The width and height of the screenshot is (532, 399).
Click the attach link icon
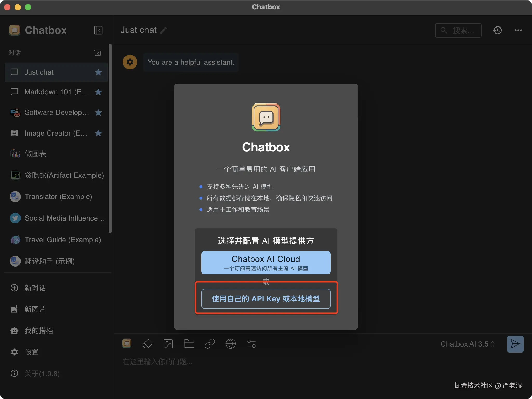(210, 344)
